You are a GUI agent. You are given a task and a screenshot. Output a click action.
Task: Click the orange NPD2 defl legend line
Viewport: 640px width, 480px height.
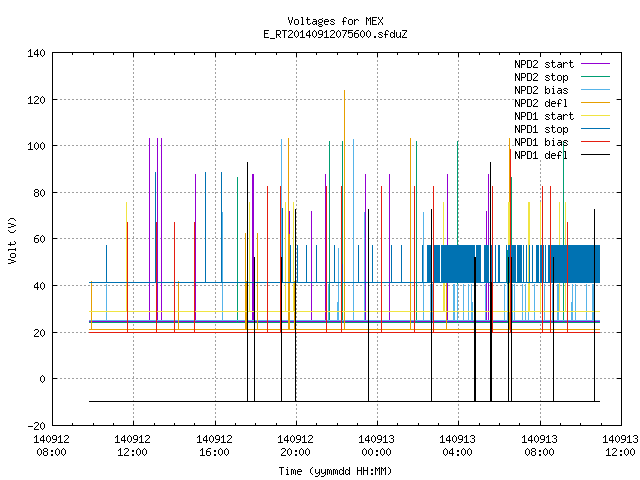click(596, 102)
